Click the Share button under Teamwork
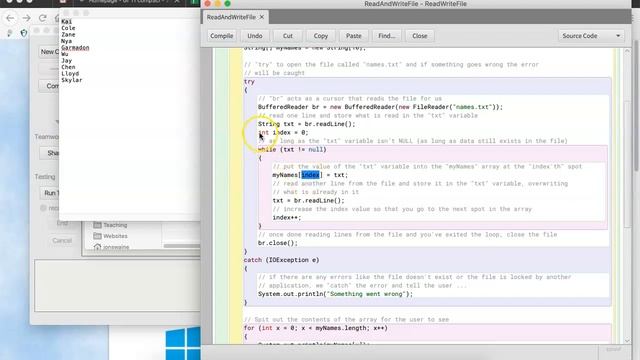Image resolution: width=640 pixels, height=360 pixels. 50,153
